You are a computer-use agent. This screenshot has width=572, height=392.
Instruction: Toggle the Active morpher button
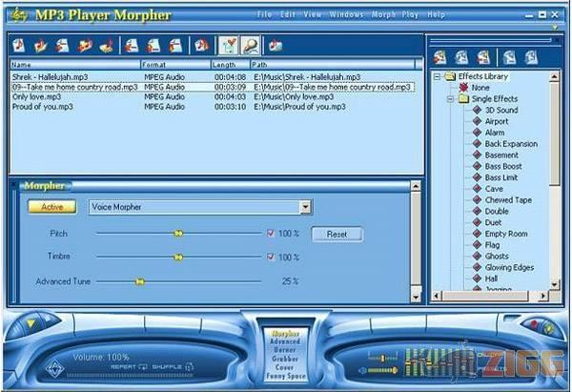(51, 206)
